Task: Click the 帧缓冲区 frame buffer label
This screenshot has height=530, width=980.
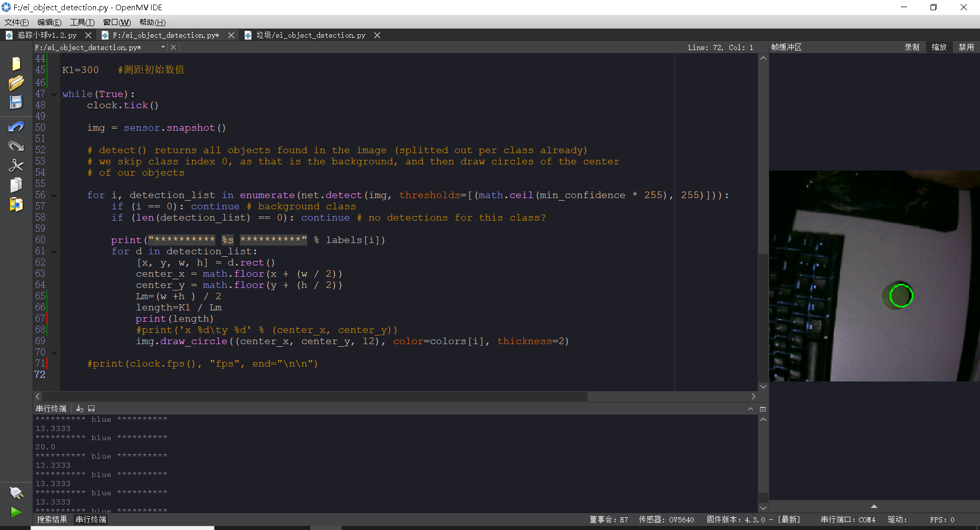Action: click(786, 47)
